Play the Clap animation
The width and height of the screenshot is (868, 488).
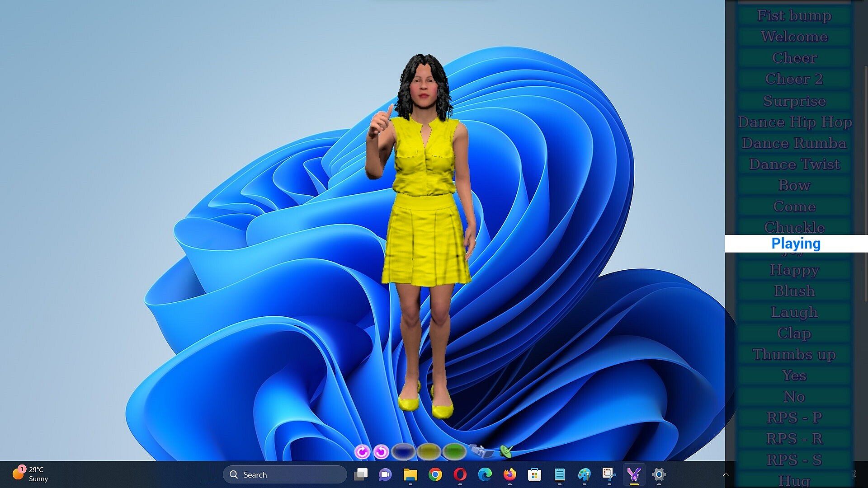click(x=794, y=333)
